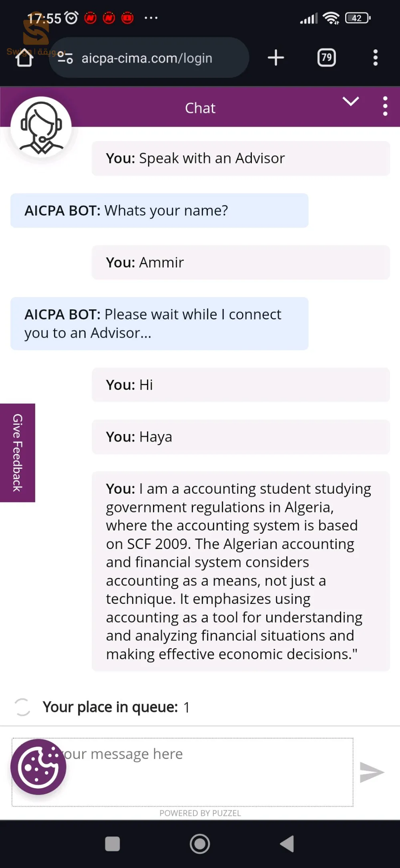Tap Android home circle button

(x=200, y=844)
